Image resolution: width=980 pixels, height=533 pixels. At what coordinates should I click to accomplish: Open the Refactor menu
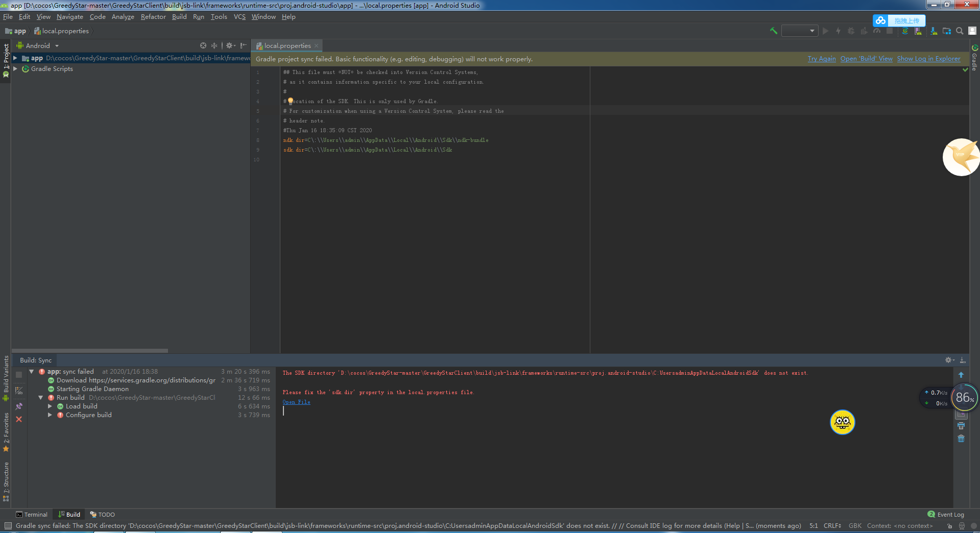click(153, 17)
